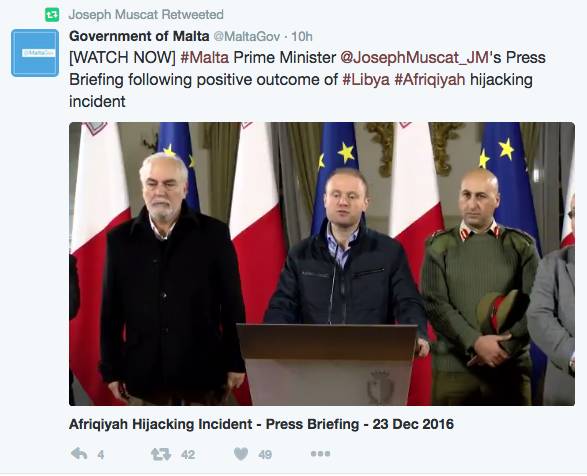The image size is (587, 476).
Task: Click the @MaltaGov handle
Action: tap(247, 37)
